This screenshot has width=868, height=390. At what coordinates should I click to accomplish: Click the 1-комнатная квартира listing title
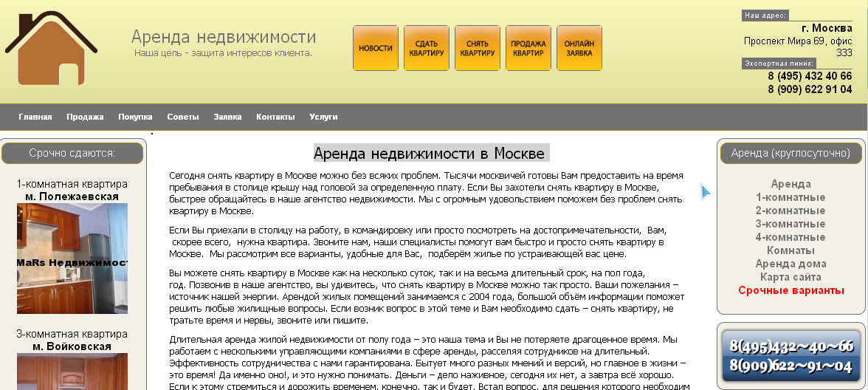(x=72, y=184)
